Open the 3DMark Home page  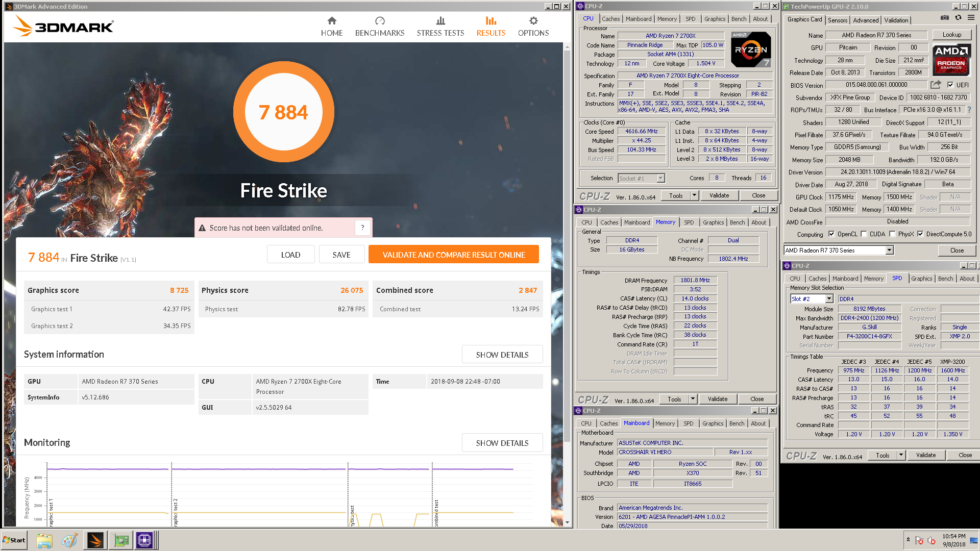pos(332,27)
